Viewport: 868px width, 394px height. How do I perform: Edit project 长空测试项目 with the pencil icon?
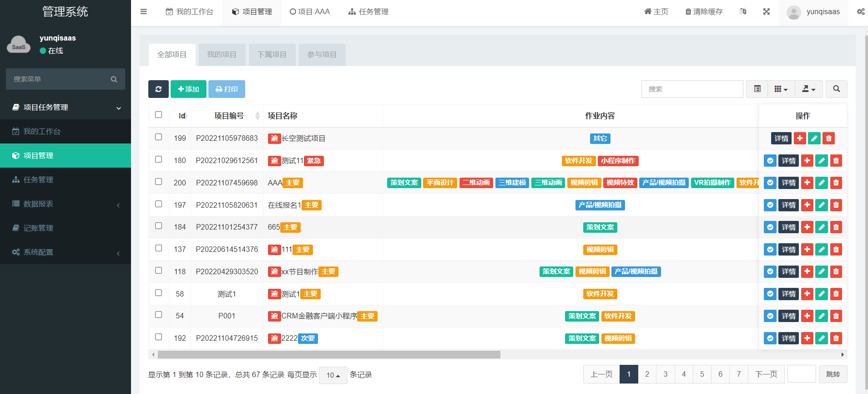[814, 138]
